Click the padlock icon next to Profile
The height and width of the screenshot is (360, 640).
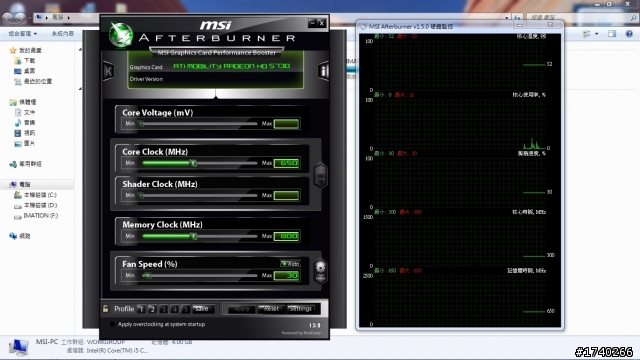click(105, 309)
